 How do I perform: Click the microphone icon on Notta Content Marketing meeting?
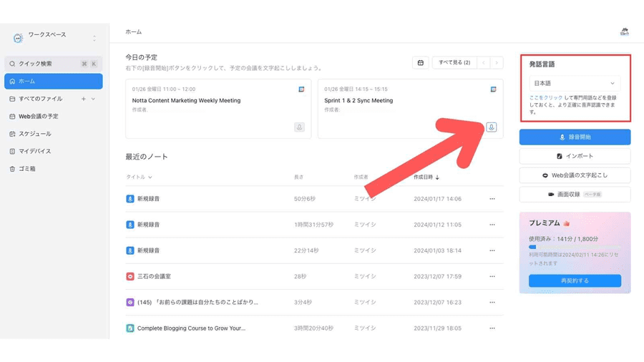point(299,127)
